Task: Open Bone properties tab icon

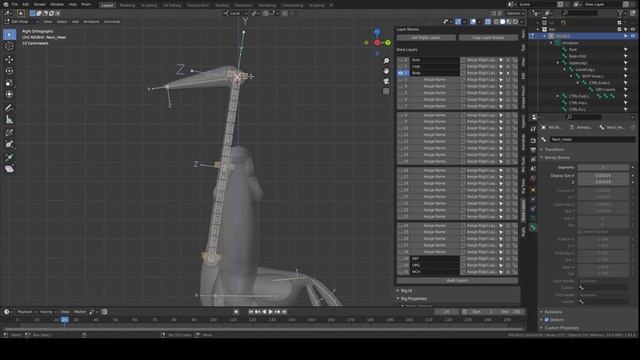Action: coord(533,227)
